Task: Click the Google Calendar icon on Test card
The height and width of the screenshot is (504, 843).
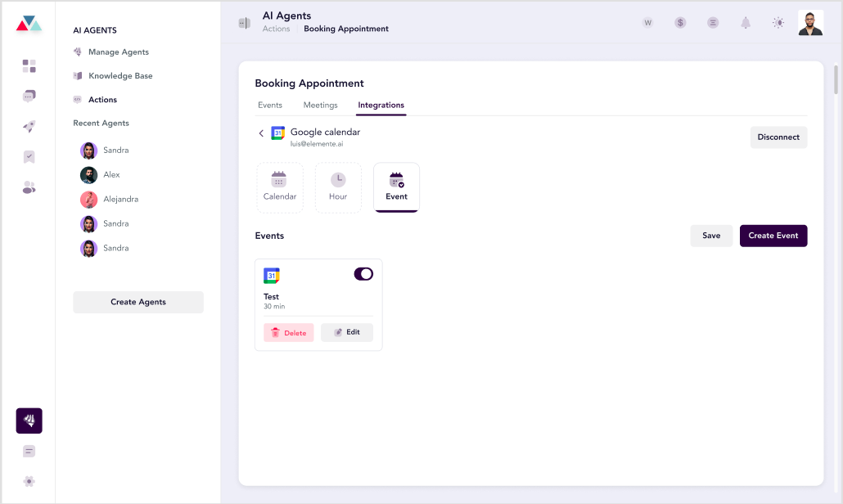Action: tap(272, 276)
